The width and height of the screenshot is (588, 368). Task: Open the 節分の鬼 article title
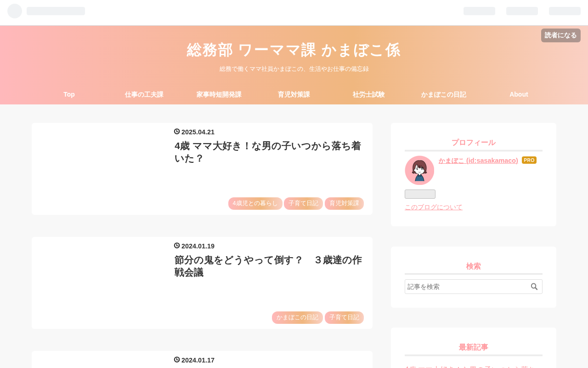(x=268, y=266)
